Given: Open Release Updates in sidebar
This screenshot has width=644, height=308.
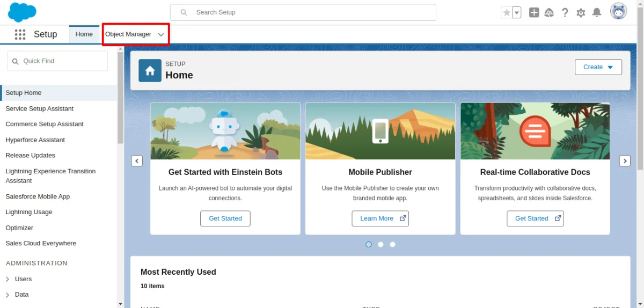Looking at the screenshot, I should click(x=31, y=156).
